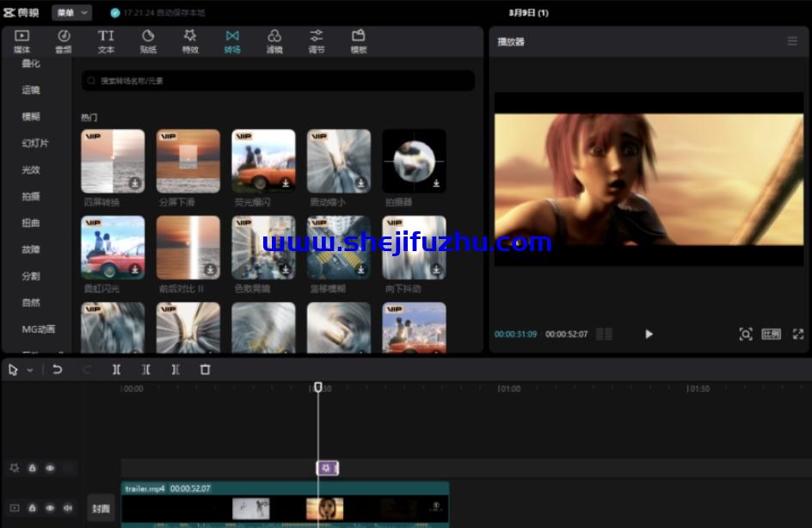Image resolution: width=812 pixels, height=528 pixels.
Task: Select the 运镜 transition category
Action: tap(31, 90)
